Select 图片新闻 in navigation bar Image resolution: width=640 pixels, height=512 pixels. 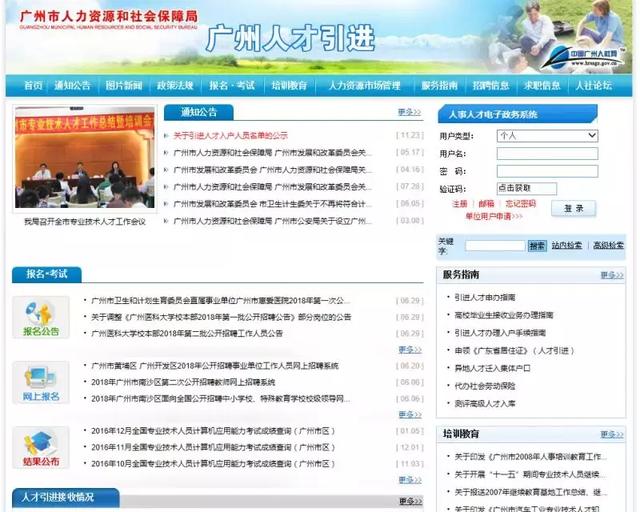[124, 85]
